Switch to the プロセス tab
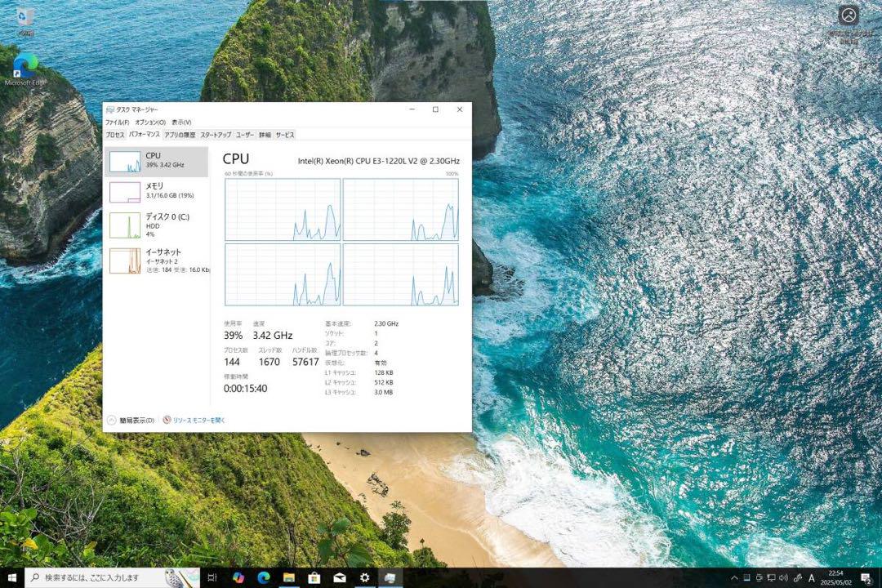 (115, 135)
